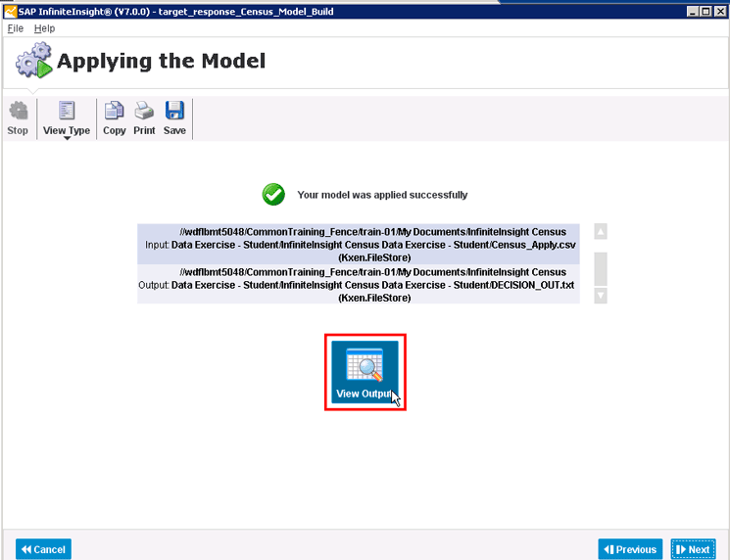
Task: Click the Applying the Model gears icon
Action: (33, 60)
